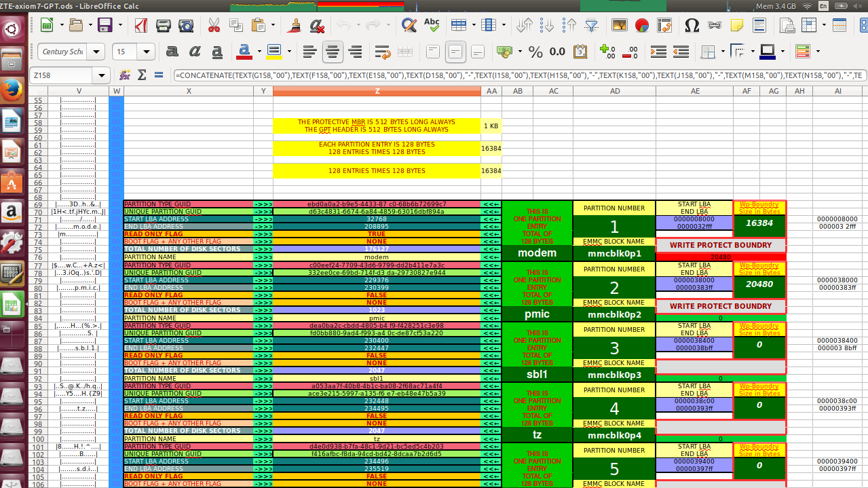Apply AutoFilter using the funnel icon
The height and width of the screenshot is (488, 868).
[x=592, y=26]
